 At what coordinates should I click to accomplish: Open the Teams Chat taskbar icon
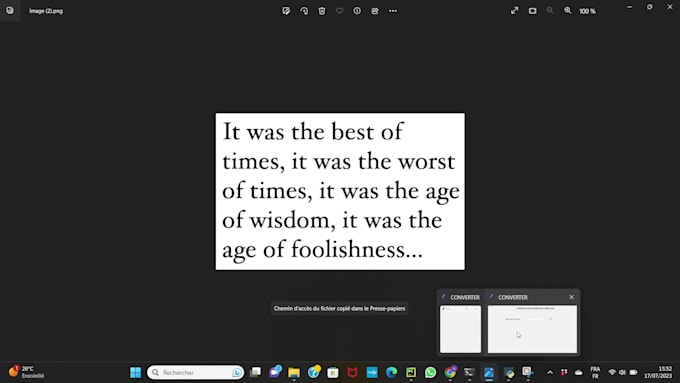275,372
